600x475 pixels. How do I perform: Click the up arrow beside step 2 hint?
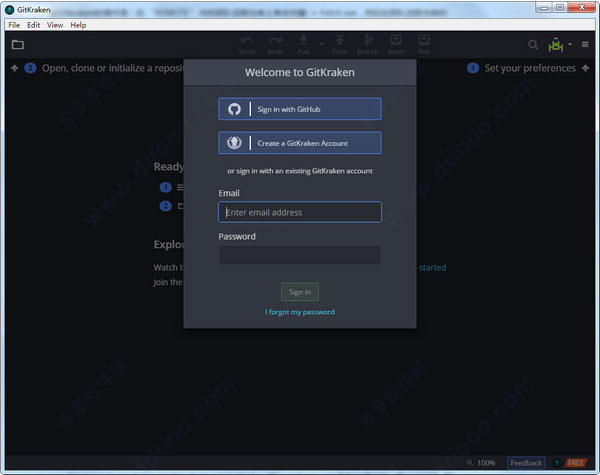pos(15,68)
